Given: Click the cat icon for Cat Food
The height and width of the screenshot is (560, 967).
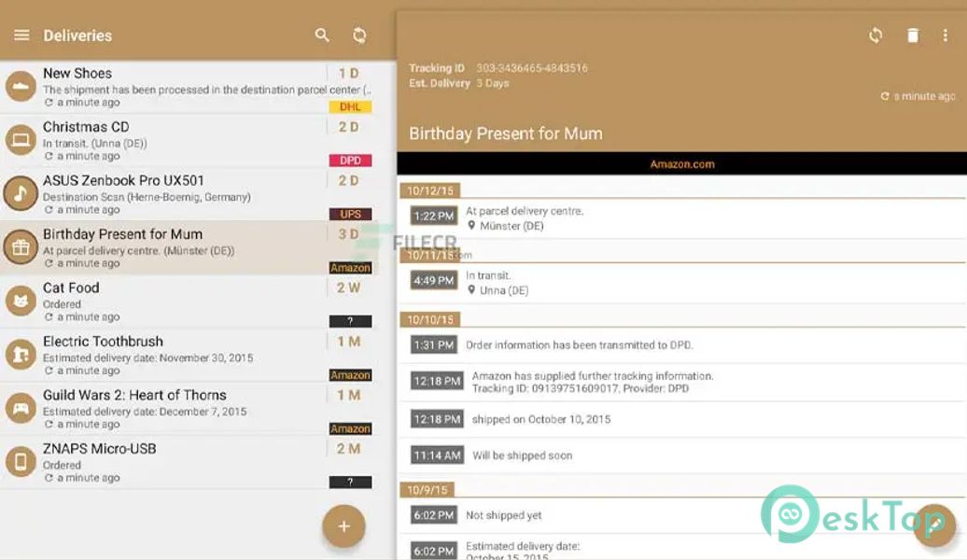Looking at the screenshot, I should point(20,301).
